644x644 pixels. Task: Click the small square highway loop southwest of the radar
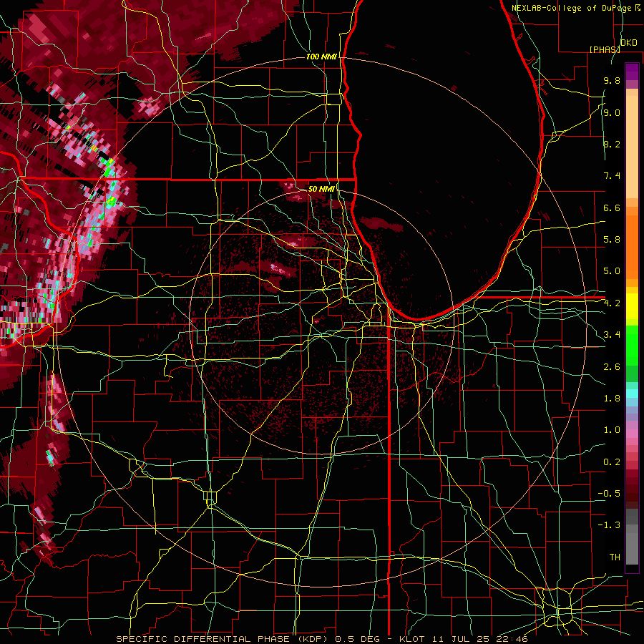[210, 497]
